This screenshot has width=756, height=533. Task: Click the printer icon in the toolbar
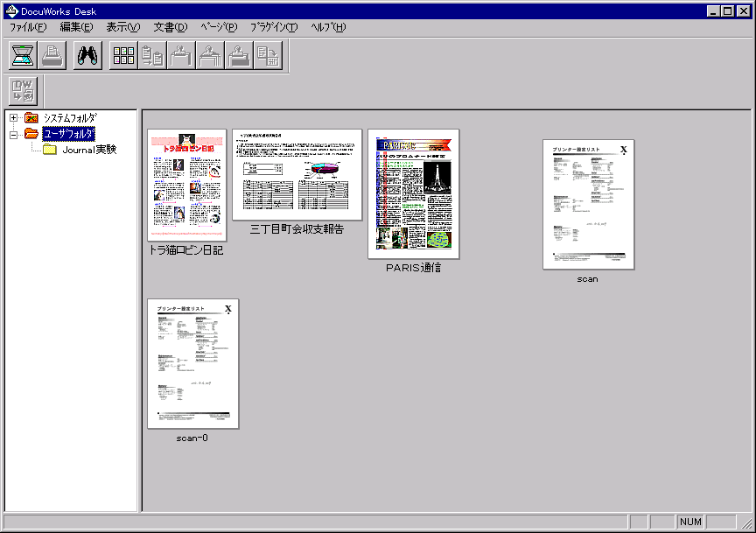click(52, 56)
